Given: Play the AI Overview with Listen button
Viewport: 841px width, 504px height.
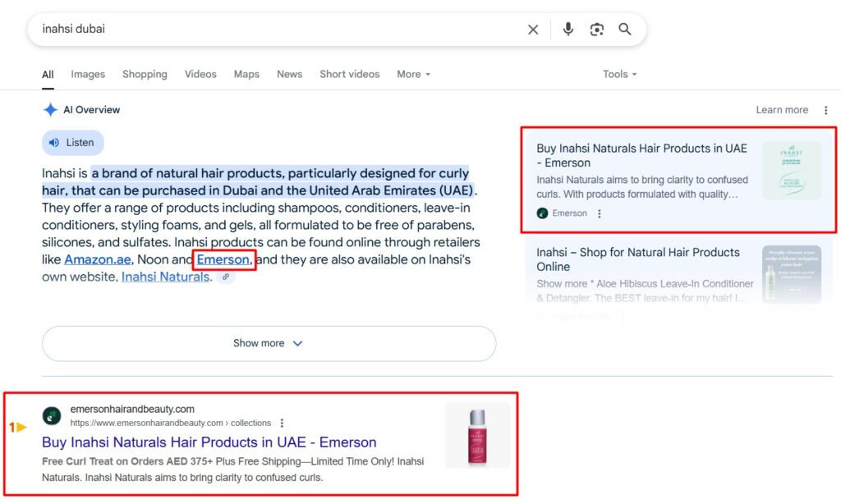Looking at the screenshot, I should point(73,143).
